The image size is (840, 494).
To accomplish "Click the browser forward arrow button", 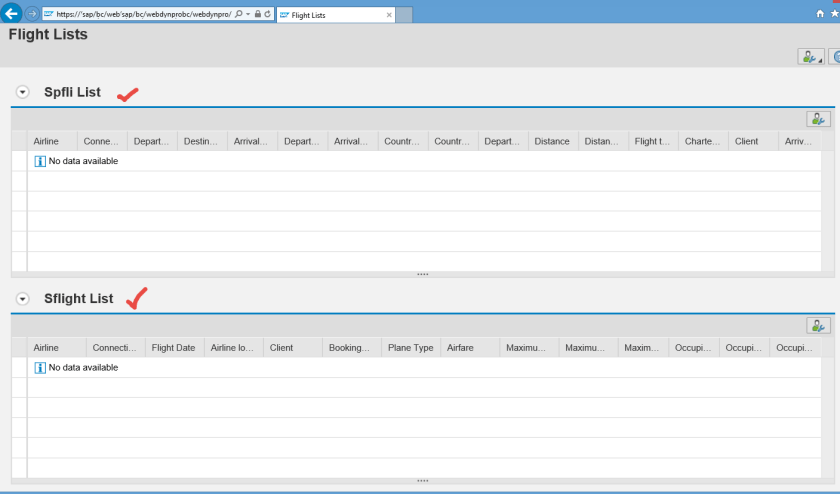I will (32, 14).
